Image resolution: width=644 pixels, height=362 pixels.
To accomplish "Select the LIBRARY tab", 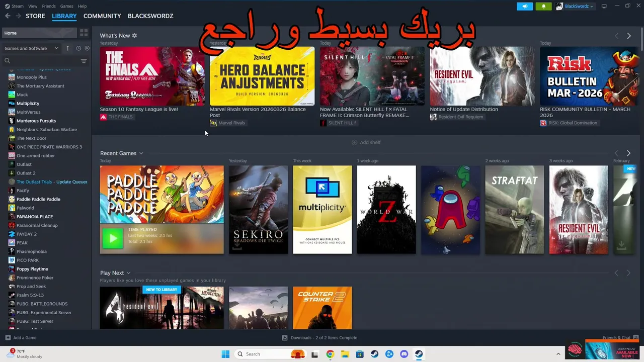I will click(64, 16).
